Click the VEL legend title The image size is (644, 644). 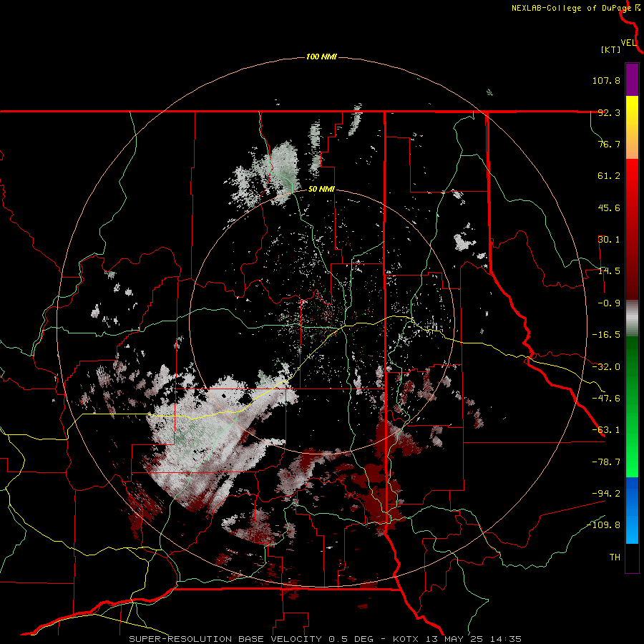628,43
